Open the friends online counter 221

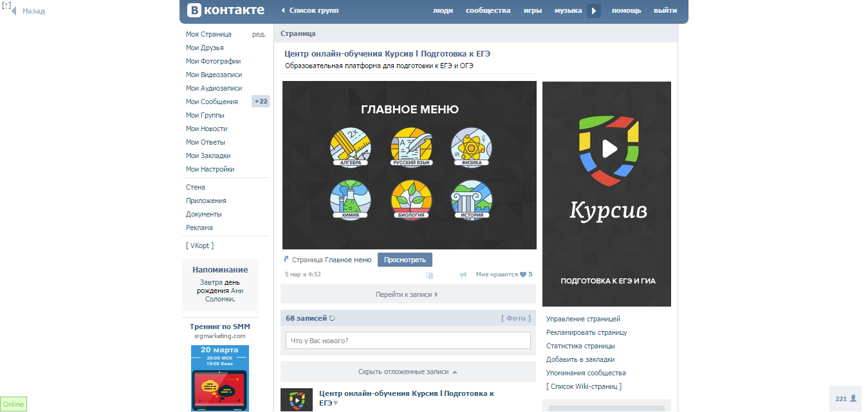pos(845,399)
